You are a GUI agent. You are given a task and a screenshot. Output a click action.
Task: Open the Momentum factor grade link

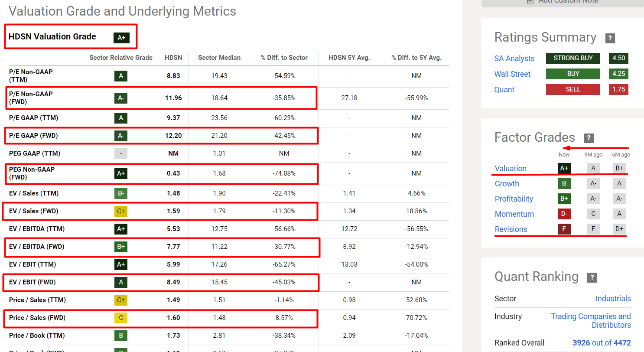point(514,214)
